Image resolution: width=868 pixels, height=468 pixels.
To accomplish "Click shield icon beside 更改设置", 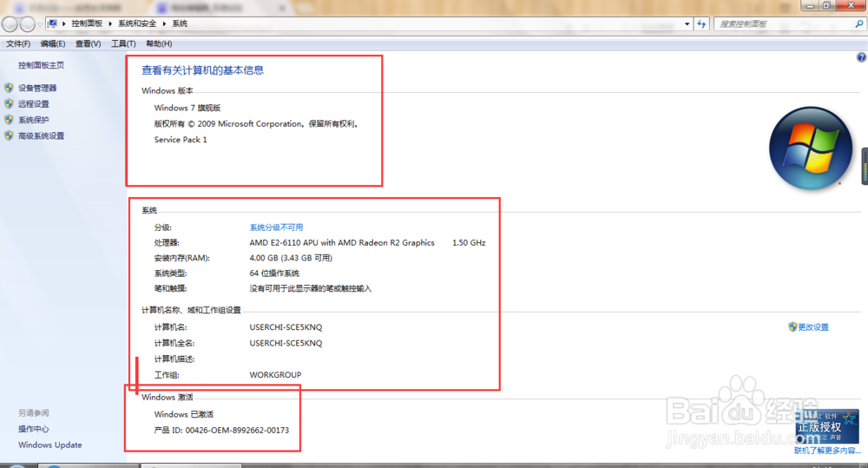I will click(792, 326).
